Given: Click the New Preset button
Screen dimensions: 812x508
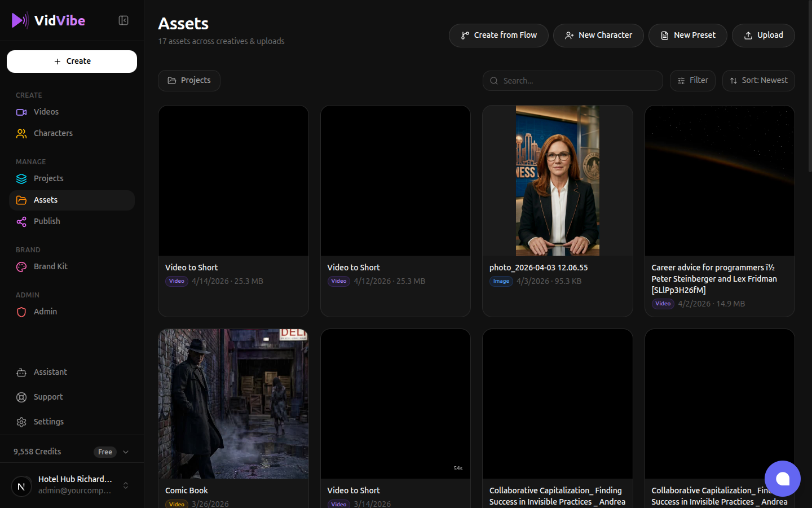Looking at the screenshot, I should coord(688,36).
